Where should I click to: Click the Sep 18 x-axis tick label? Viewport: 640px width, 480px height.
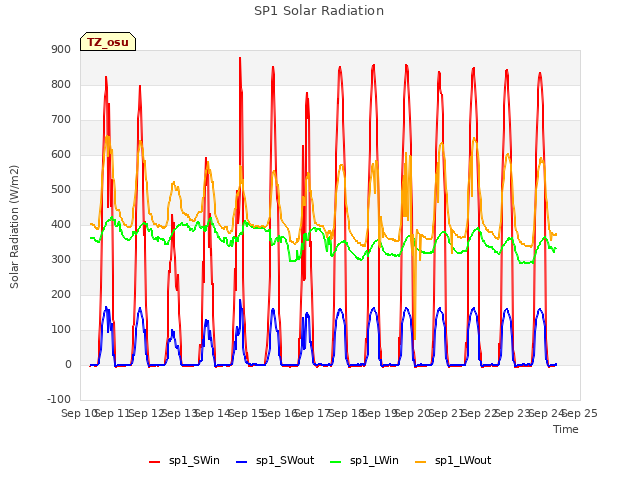[x=347, y=413]
